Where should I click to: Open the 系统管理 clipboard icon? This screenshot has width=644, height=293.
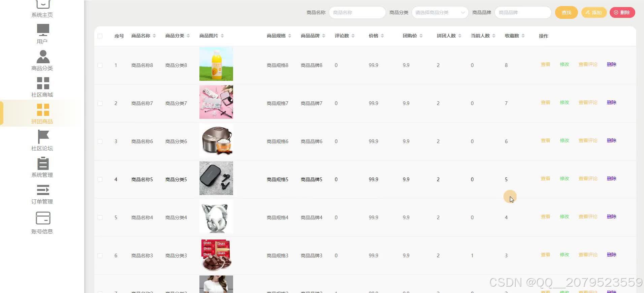(x=43, y=163)
